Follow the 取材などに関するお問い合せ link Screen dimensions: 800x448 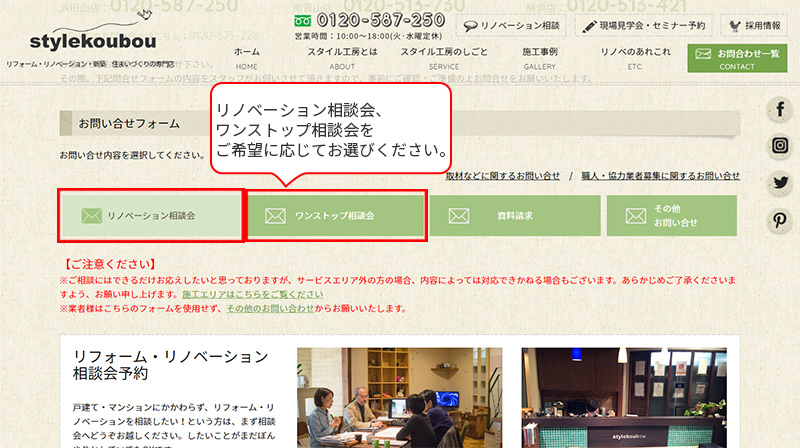(503, 176)
